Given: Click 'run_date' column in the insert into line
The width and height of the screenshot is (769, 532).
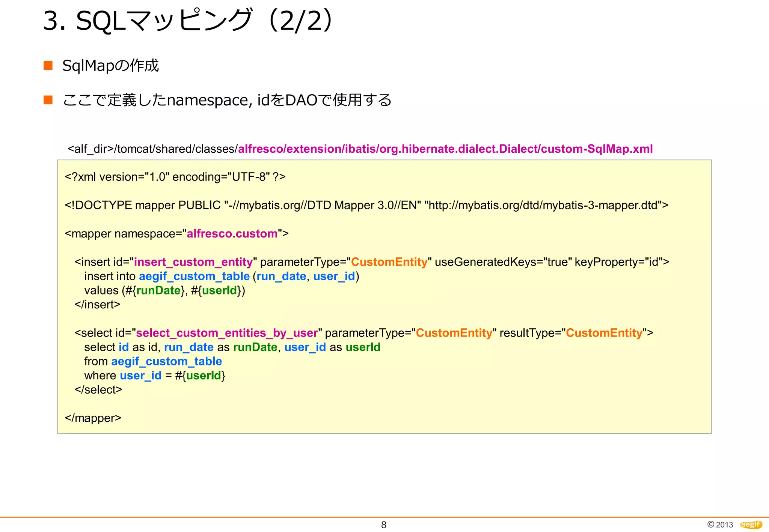Looking at the screenshot, I should 281,276.
